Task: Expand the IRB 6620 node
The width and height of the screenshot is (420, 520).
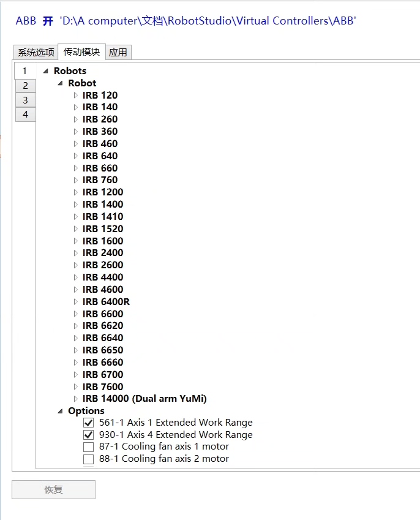Action: point(75,326)
